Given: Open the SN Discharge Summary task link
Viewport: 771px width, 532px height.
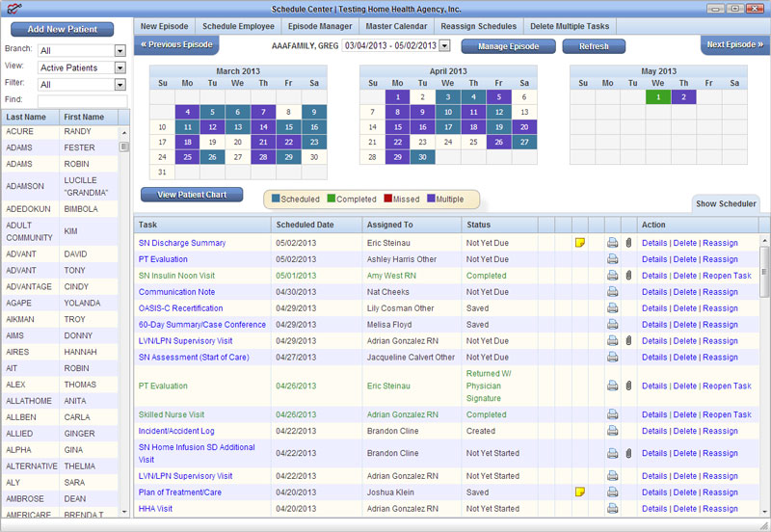Looking at the screenshot, I should pos(182,243).
